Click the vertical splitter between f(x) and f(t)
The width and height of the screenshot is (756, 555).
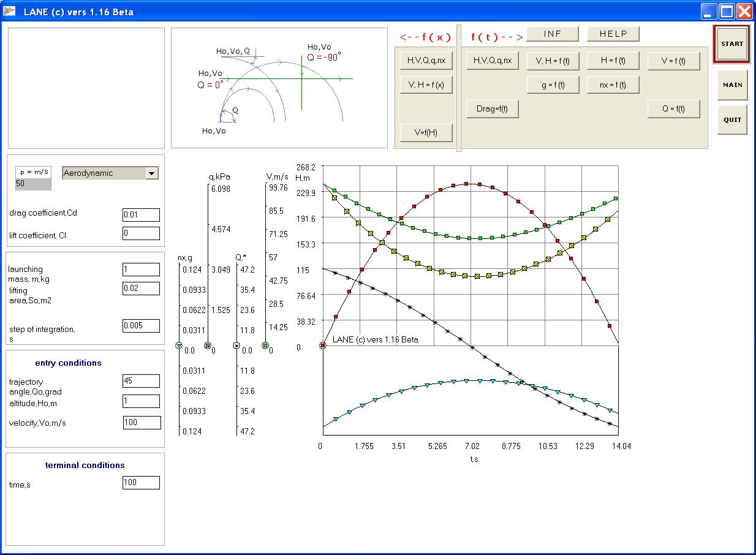click(x=458, y=88)
